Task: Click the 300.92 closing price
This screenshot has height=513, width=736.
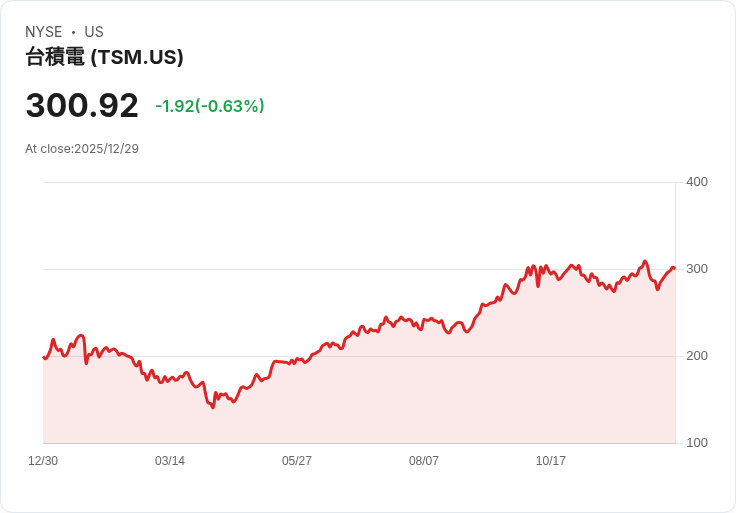Action: [x=82, y=106]
